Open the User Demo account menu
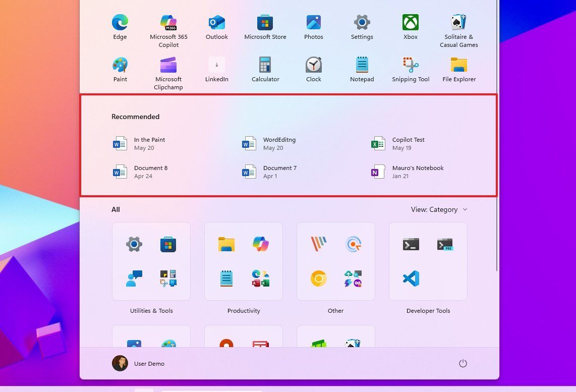 tap(138, 363)
